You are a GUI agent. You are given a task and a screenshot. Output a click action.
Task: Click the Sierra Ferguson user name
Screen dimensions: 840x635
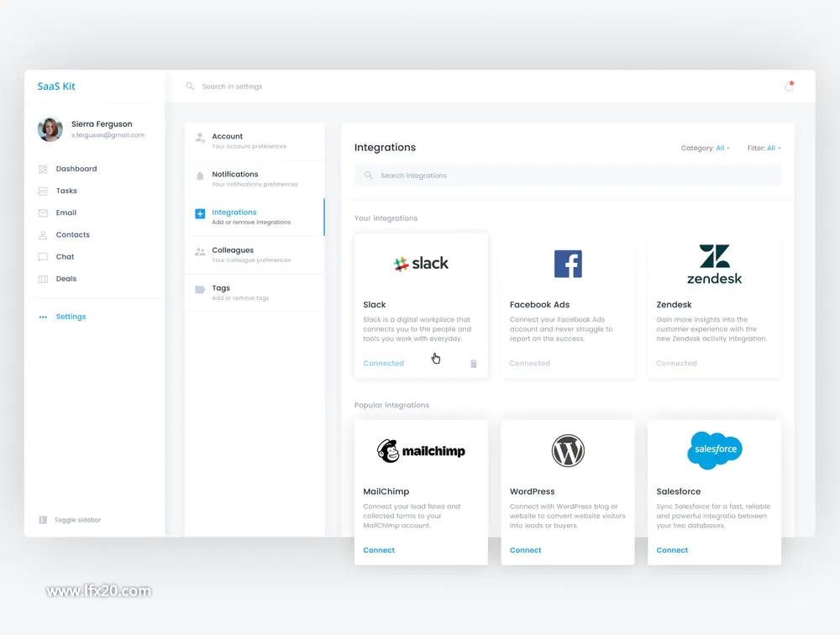coord(102,124)
